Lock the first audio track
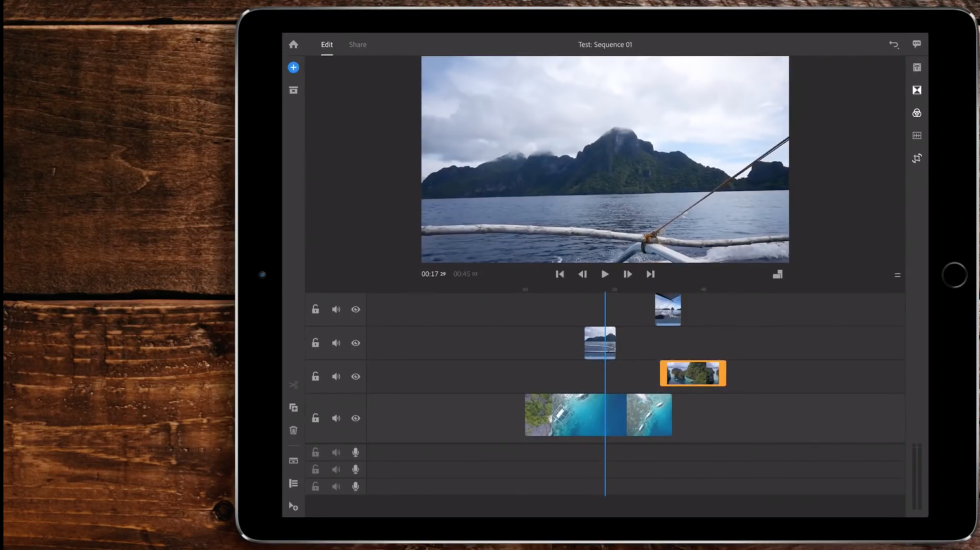980x550 pixels. (x=316, y=453)
